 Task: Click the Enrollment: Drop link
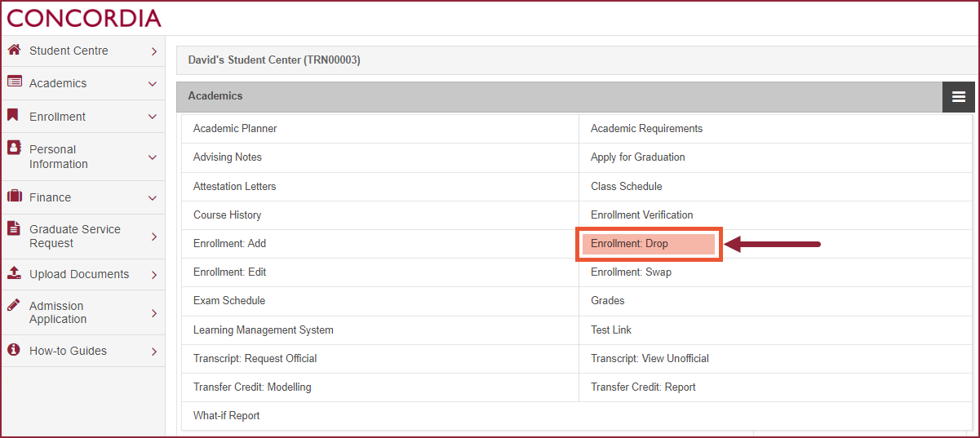click(x=629, y=243)
